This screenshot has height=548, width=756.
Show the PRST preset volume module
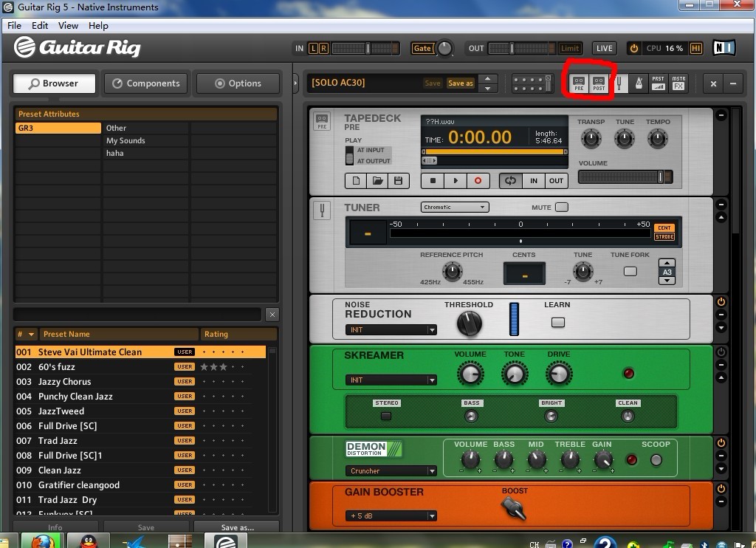tap(658, 83)
